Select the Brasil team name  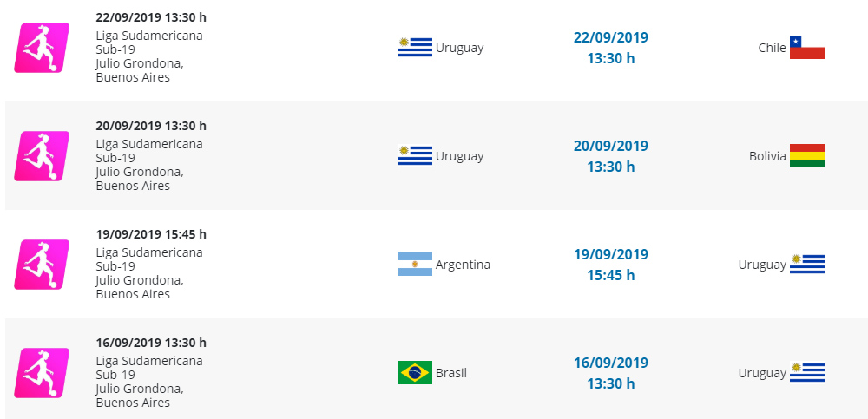click(x=451, y=373)
